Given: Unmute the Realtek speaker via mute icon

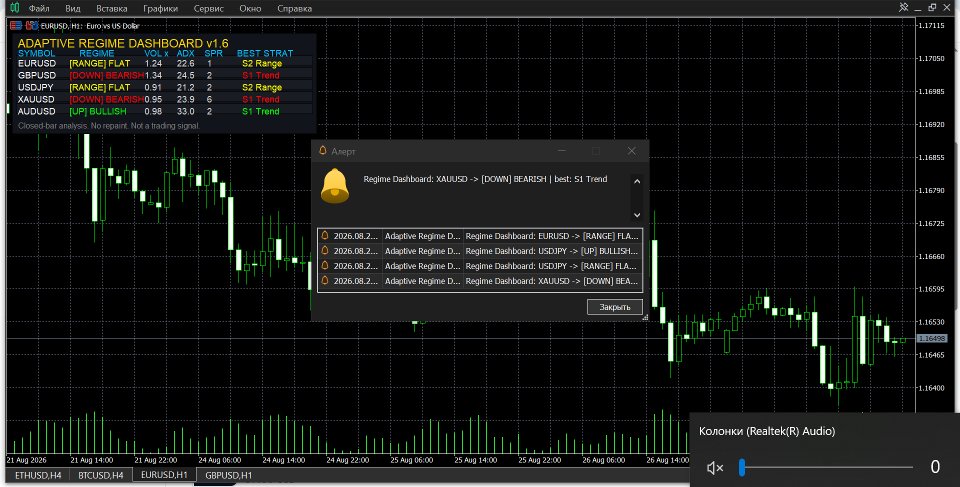Looking at the screenshot, I should point(714,468).
